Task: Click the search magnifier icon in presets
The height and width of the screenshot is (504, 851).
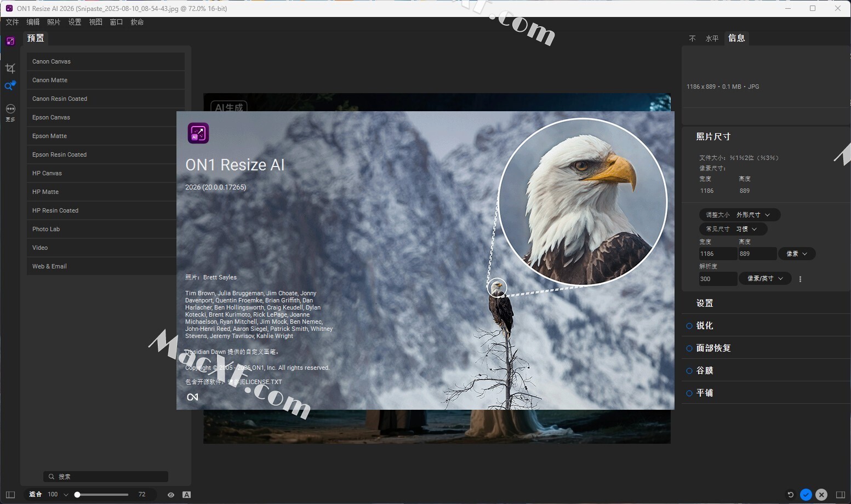Action: tap(52, 477)
